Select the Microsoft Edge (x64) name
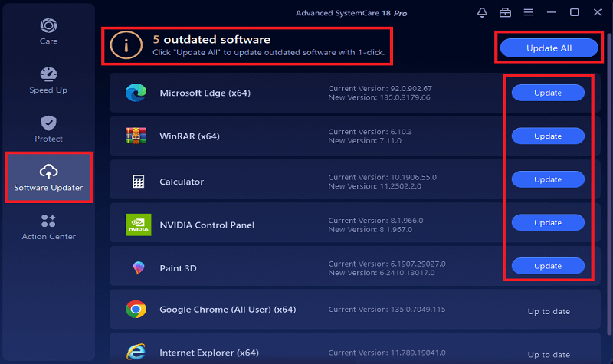Image resolution: width=613 pixels, height=364 pixels. (x=205, y=93)
